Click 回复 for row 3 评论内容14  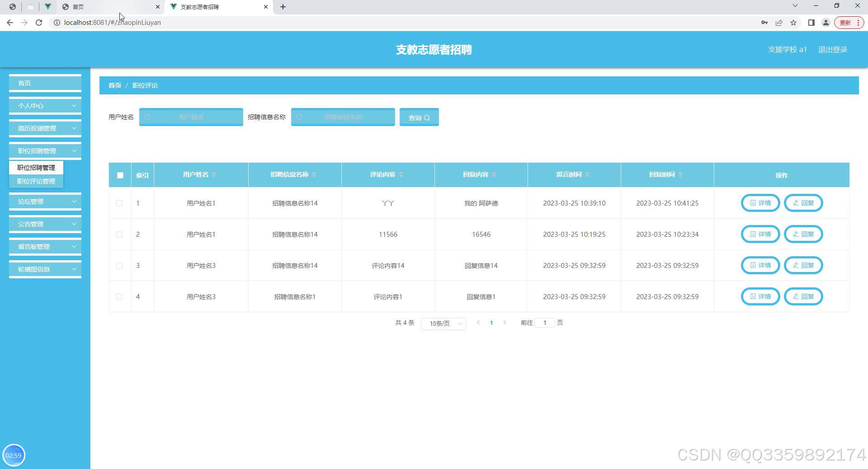(803, 265)
